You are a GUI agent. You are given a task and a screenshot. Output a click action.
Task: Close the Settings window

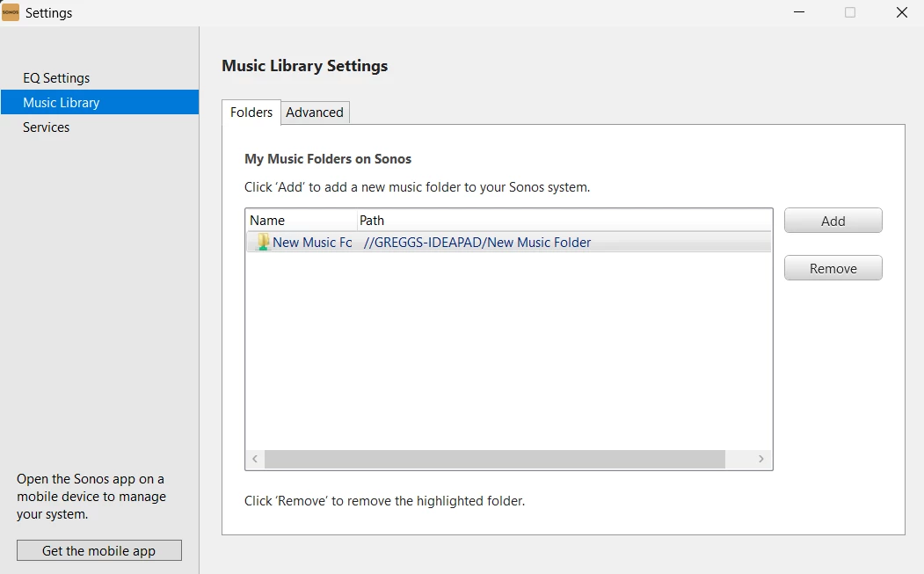[x=902, y=12]
